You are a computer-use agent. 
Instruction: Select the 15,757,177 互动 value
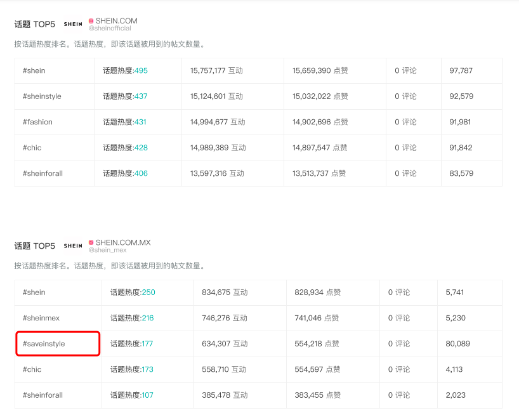216,70
